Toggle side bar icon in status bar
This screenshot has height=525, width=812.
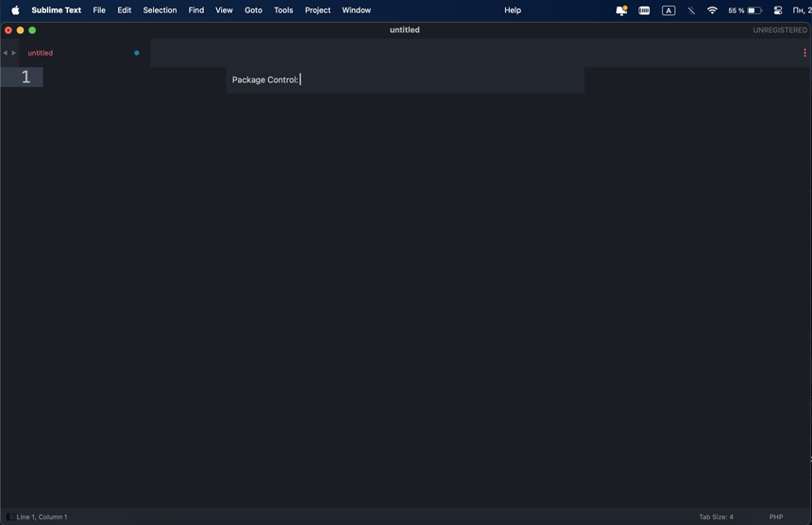[9, 517]
